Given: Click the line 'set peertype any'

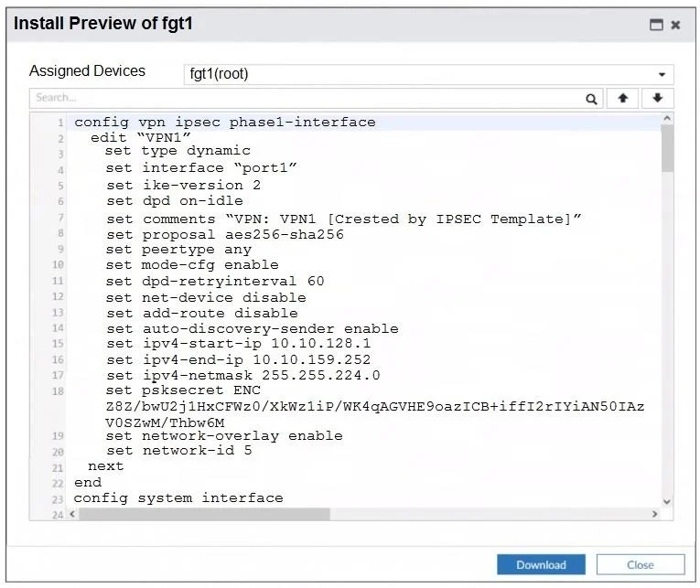Looking at the screenshot, I should pyautogui.click(x=178, y=250).
